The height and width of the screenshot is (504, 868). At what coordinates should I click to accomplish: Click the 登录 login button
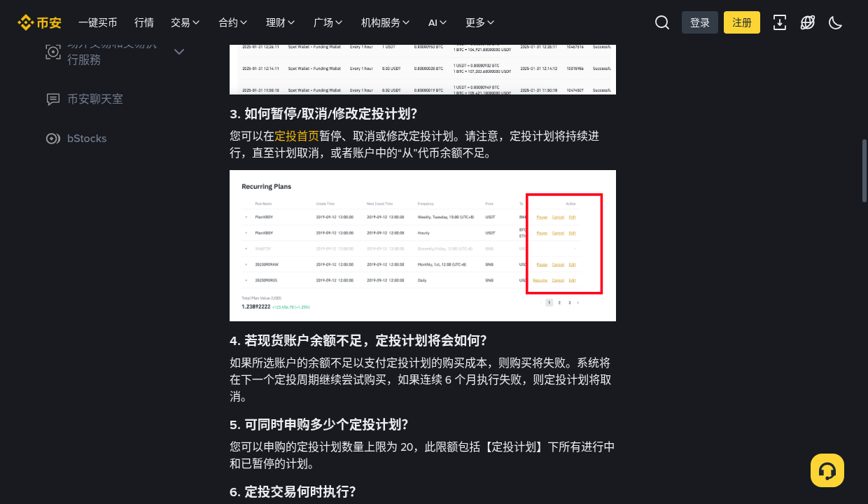coord(700,22)
